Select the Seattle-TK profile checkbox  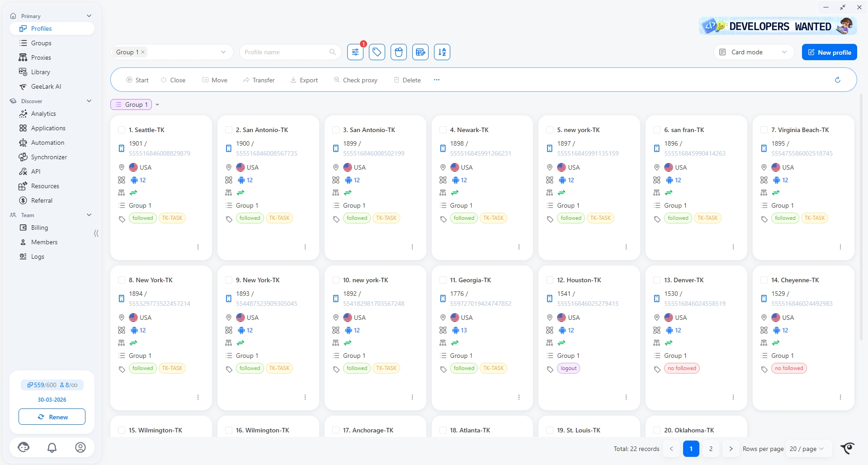tap(122, 130)
